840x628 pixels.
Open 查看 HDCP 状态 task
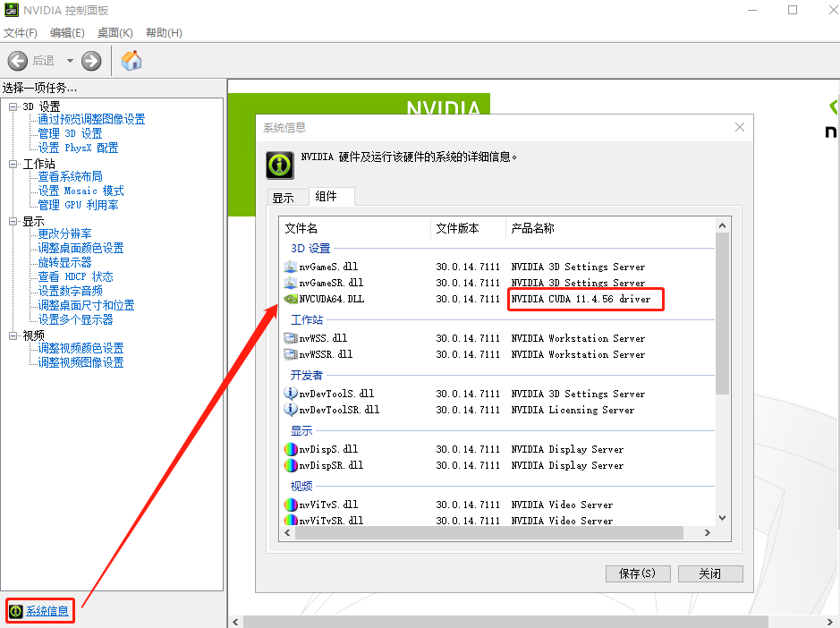pos(75,276)
